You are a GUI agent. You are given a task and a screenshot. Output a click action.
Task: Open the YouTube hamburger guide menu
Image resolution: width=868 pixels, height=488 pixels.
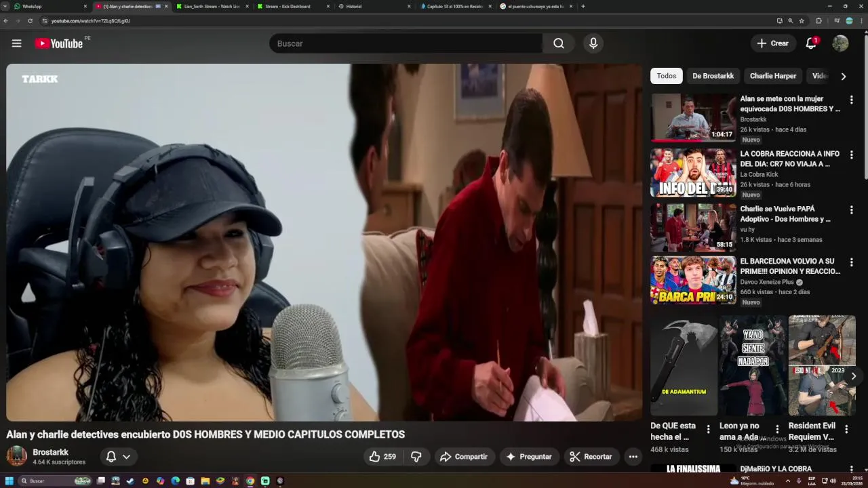tap(16, 43)
